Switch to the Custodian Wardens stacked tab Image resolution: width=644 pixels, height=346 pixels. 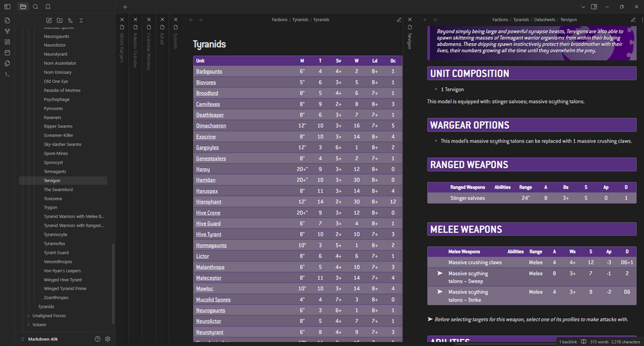pos(149,52)
